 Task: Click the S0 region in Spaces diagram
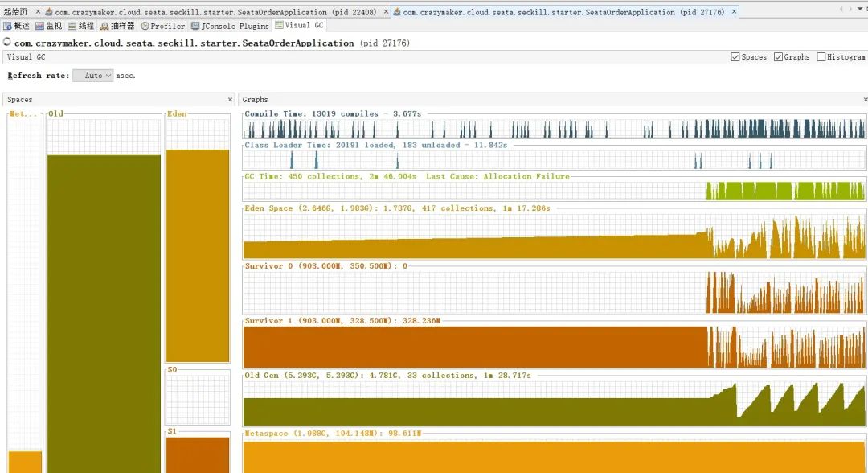tap(197, 398)
